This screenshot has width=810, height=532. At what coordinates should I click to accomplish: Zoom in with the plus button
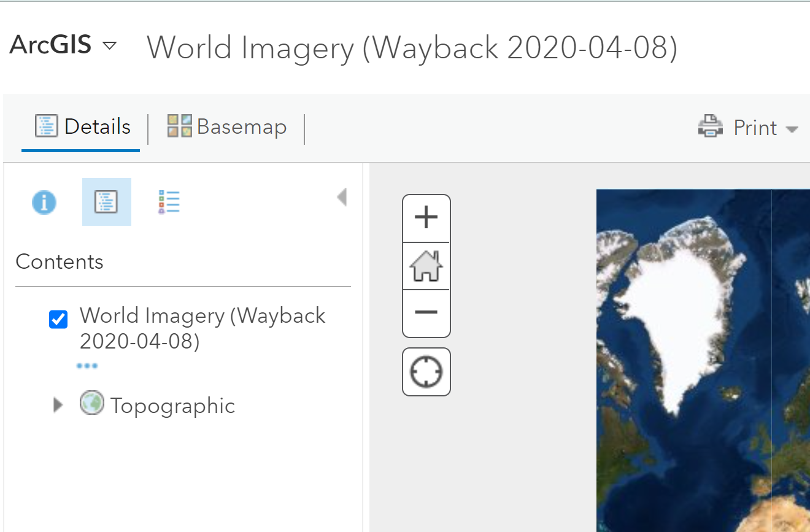click(x=426, y=218)
